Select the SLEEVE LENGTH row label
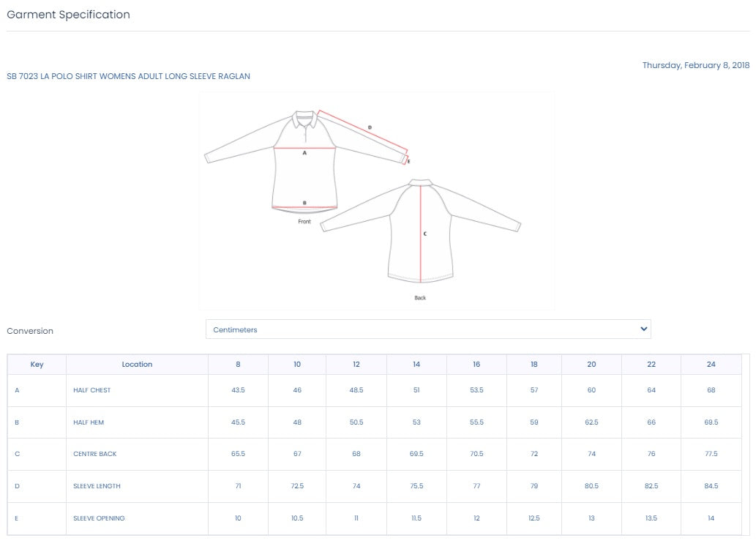 tap(97, 486)
